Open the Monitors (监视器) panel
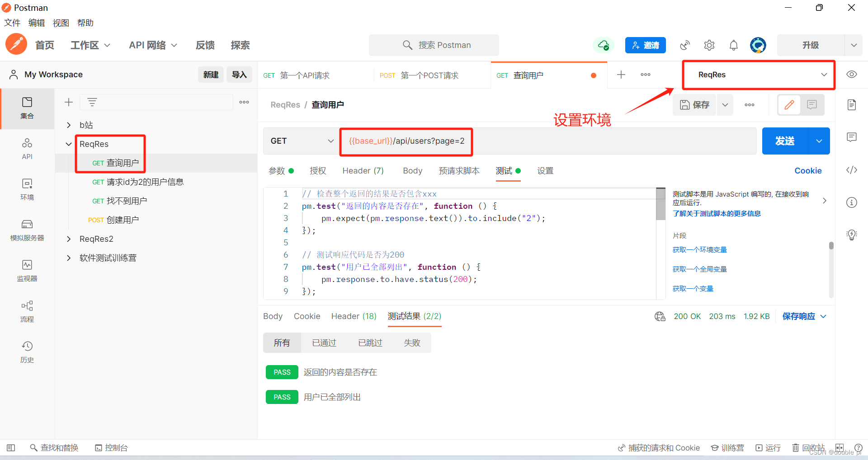Image resolution: width=868 pixels, height=460 pixels. pyautogui.click(x=27, y=271)
